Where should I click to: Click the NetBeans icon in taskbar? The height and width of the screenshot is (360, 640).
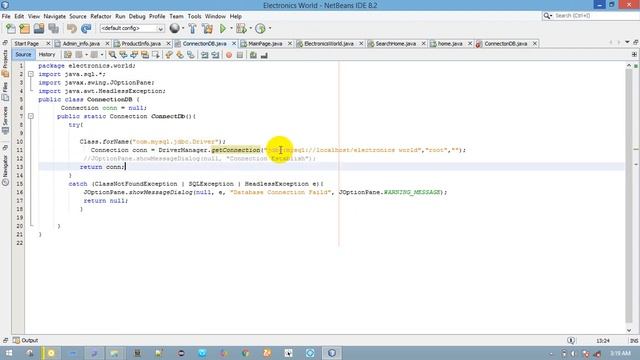click(x=332, y=353)
